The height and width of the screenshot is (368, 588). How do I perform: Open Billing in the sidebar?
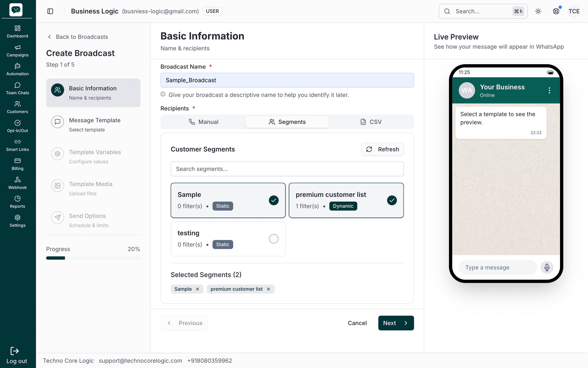point(18,164)
